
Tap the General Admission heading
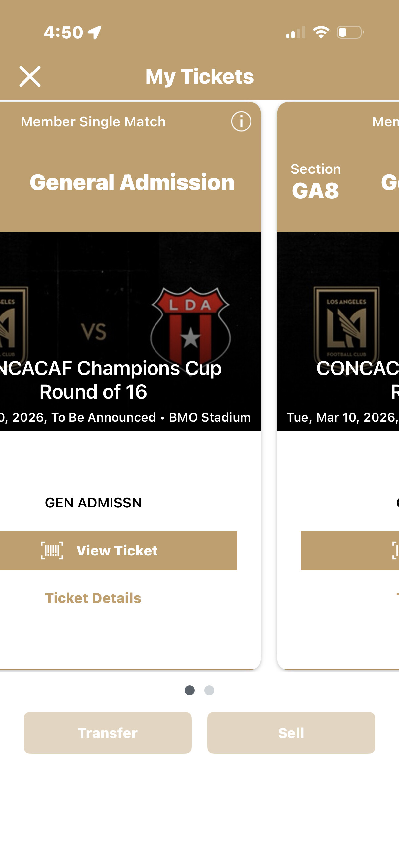tap(132, 182)
